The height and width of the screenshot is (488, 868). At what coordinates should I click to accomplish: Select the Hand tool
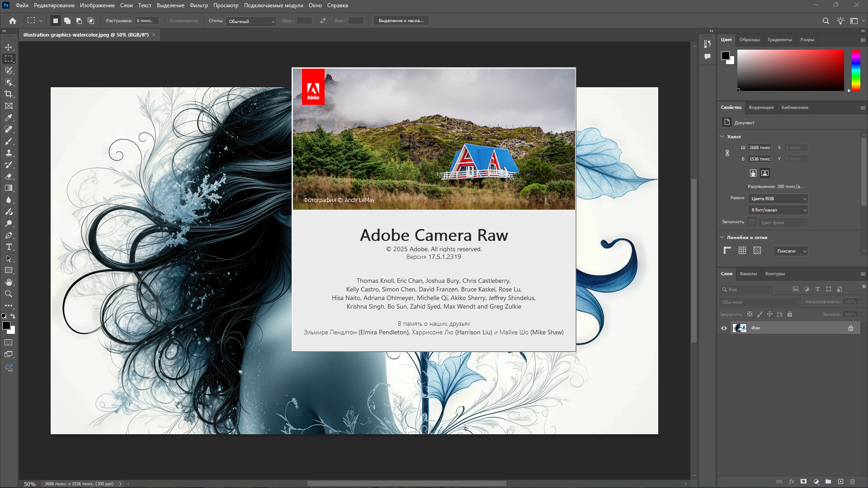click(x=9, y=282)
